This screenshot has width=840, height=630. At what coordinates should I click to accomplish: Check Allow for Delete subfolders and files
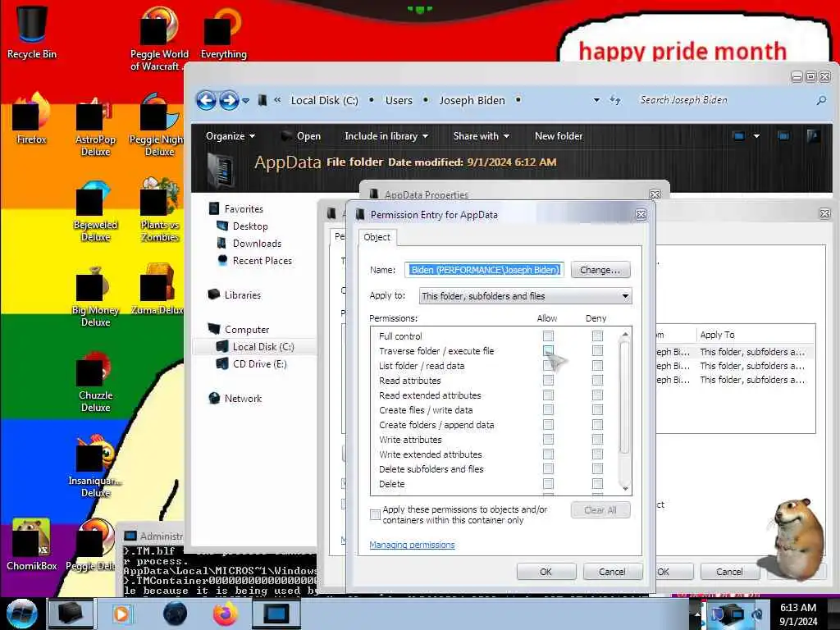click(548, 468)
